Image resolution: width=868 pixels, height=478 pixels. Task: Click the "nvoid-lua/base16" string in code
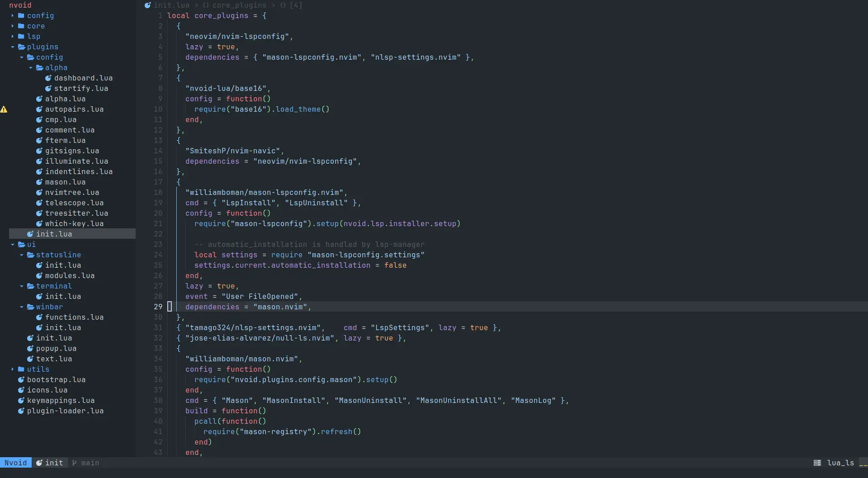point(226,89)
